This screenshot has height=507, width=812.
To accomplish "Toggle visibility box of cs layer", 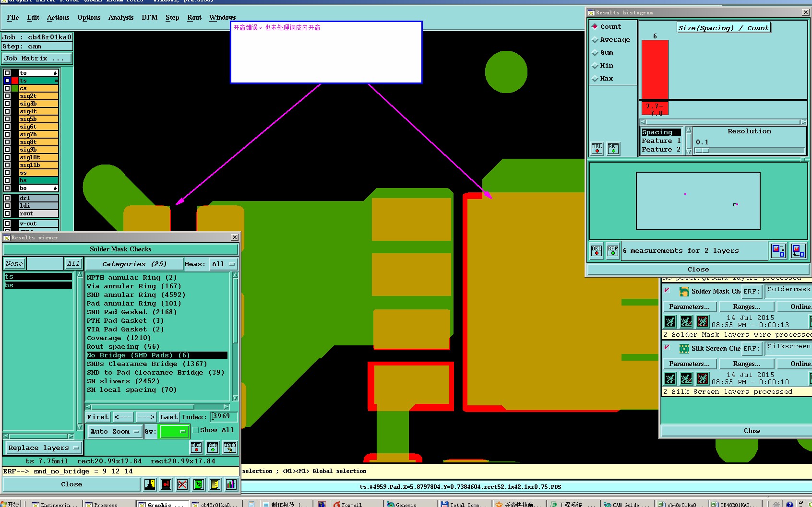I will point(7,88).
